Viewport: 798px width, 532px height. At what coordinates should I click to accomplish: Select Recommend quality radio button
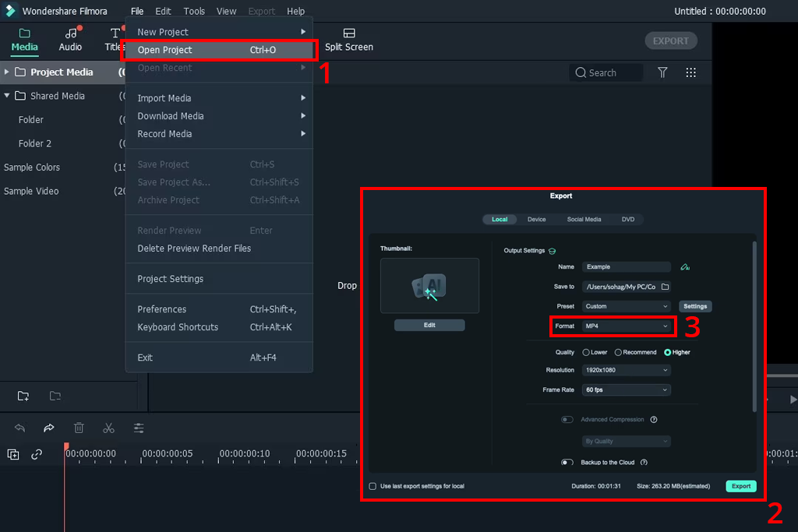[x=618, y=353]
